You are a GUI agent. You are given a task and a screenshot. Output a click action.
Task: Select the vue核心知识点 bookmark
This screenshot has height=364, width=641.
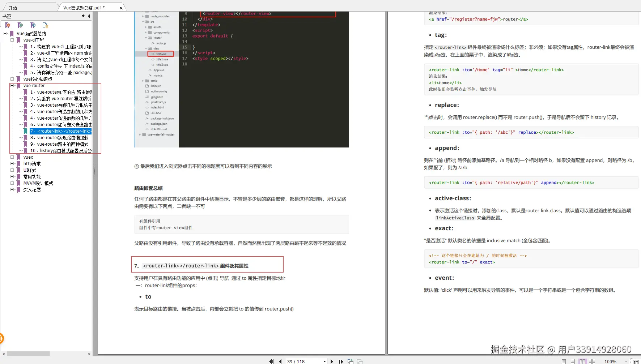pyautogui.click(x=38, y=79)
